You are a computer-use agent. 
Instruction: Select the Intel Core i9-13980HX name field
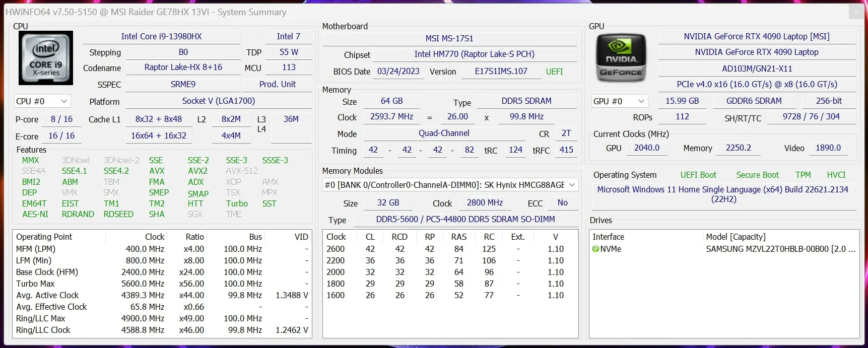pos(161,36)
